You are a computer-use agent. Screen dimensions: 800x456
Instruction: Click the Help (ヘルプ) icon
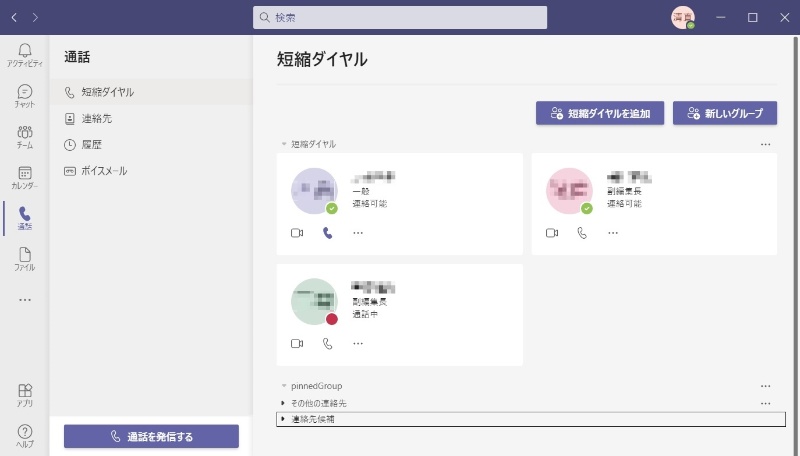point(24,435)
